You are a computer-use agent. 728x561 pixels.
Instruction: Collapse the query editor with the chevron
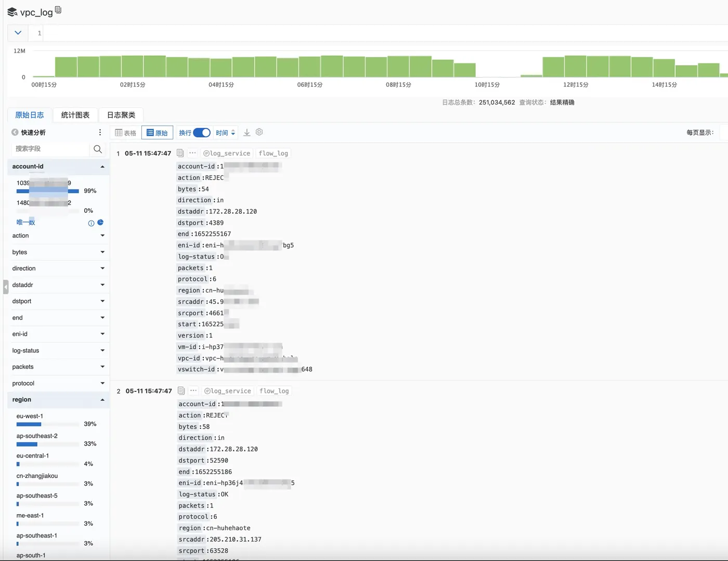(18, 33)
